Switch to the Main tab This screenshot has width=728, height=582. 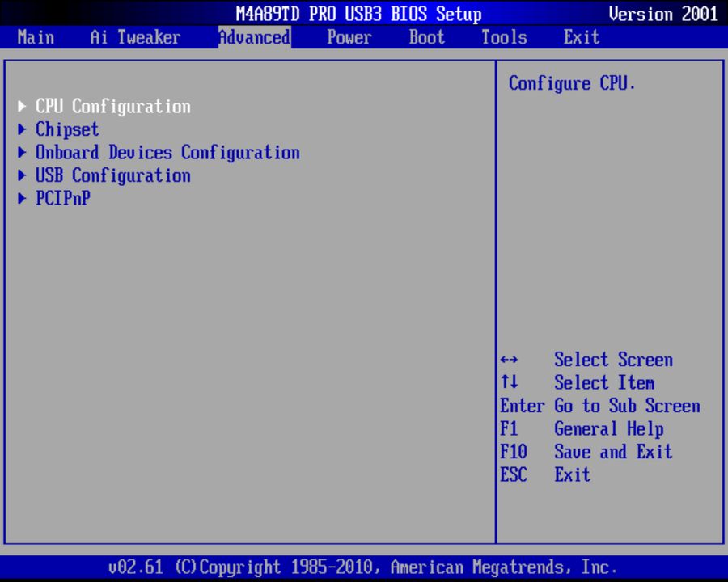[36, 37]
